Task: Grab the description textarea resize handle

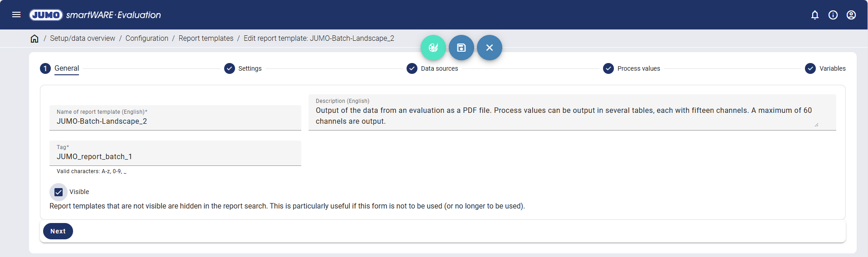Action: pos(816,125)
